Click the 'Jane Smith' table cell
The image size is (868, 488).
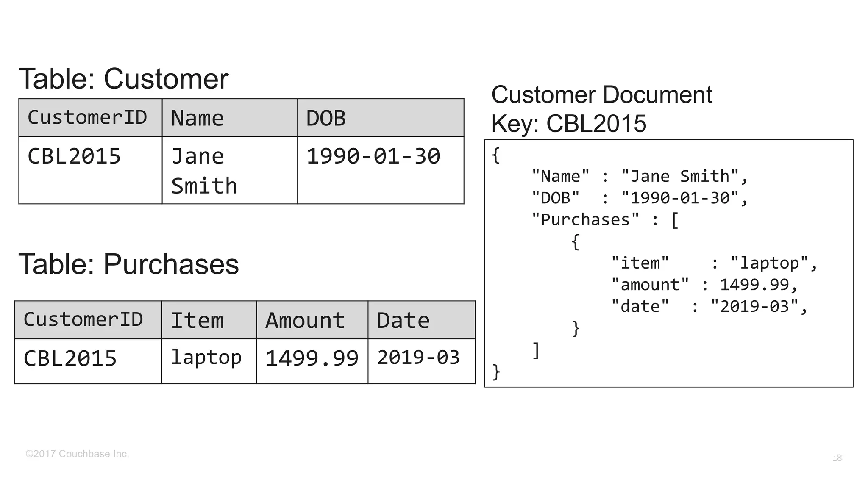[230, 170]
